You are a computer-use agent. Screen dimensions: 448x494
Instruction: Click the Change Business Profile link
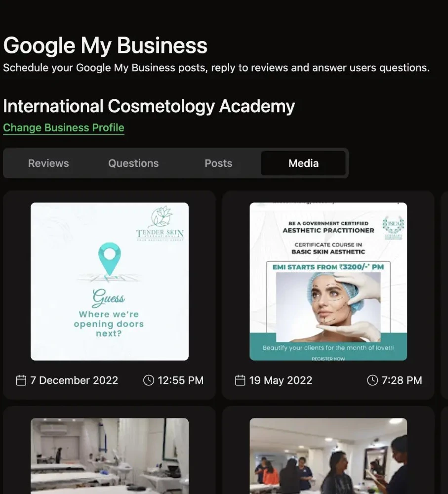(x=64, y=127)
